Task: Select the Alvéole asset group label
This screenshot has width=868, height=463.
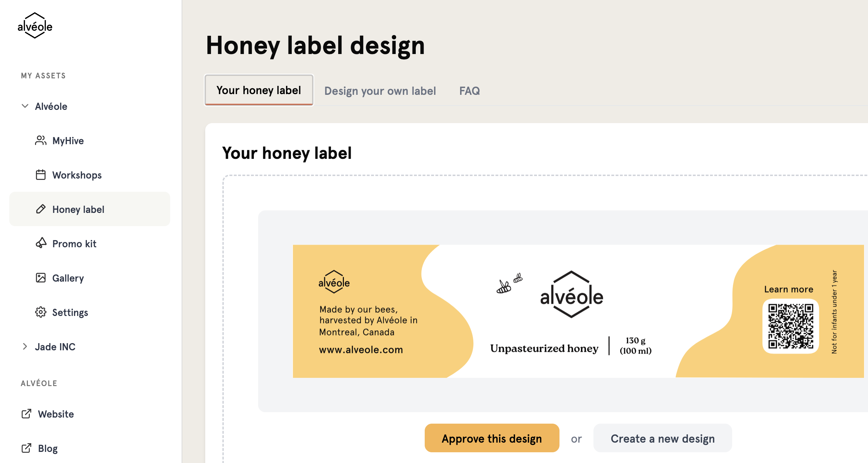Action: coord(51,106)
